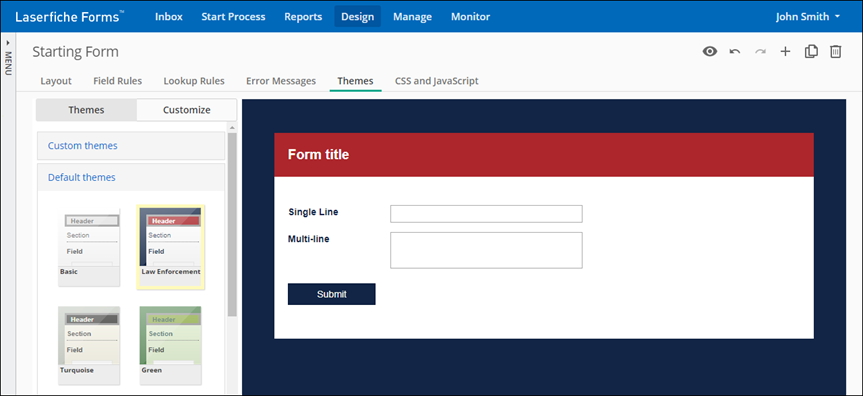Click the plus add-form icon
The height and width of the screenshot is (396, 863).
[785, 52]
